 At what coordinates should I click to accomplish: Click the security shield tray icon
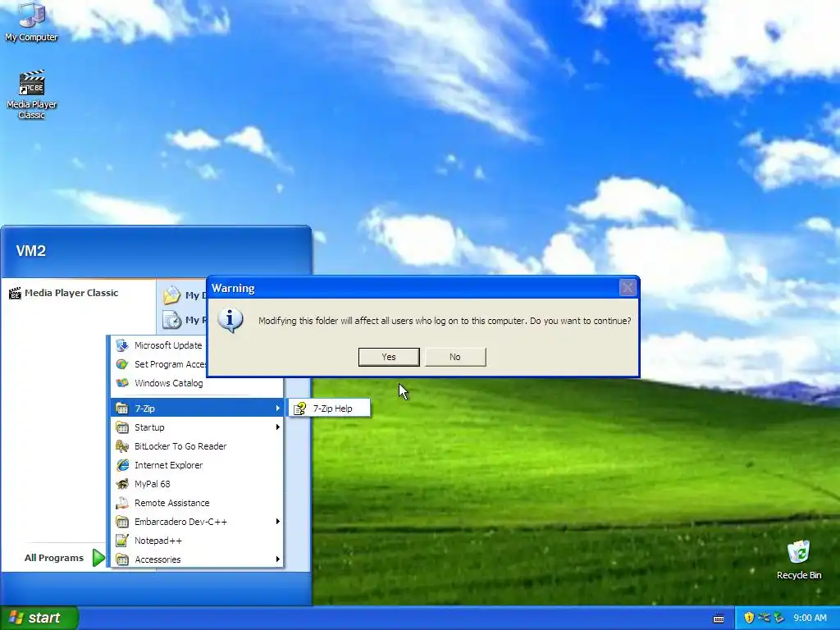749,618
